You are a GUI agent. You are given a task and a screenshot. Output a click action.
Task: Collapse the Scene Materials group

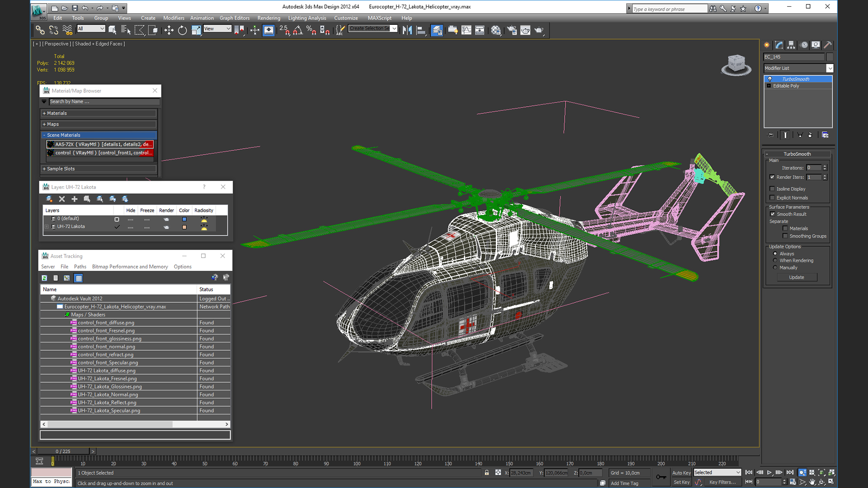click(x=99, y=135)
